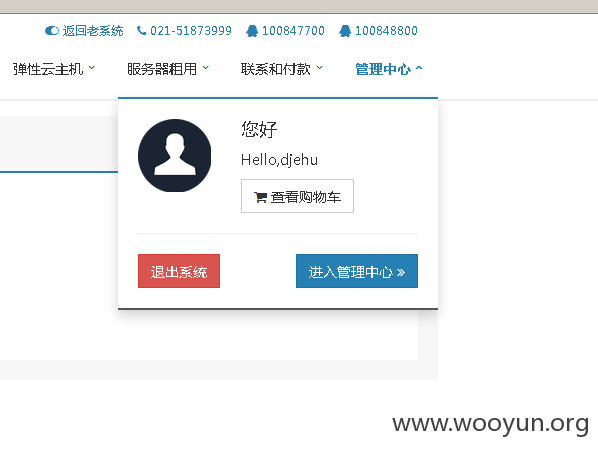Click the phone icon before 021-51873999
598x452 pixels.
[141, 31]
